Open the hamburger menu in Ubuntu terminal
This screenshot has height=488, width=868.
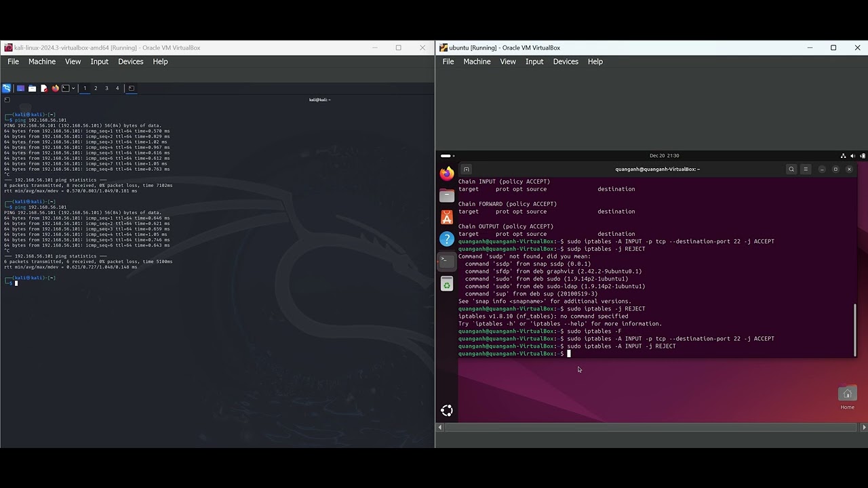806,169
